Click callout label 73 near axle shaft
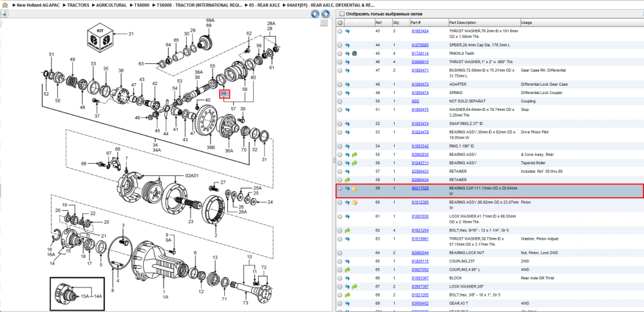Screen dimensions: 644x312 point(245,303)
